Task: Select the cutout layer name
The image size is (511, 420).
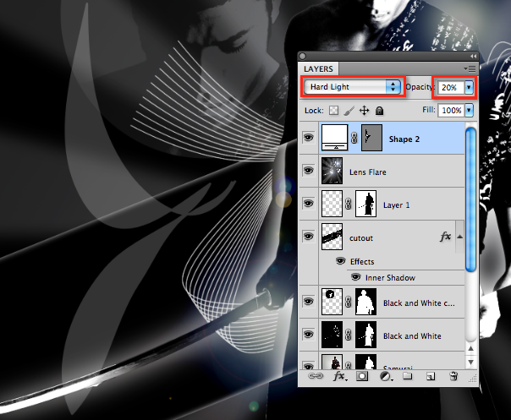Action: click(x=361, y=238)
